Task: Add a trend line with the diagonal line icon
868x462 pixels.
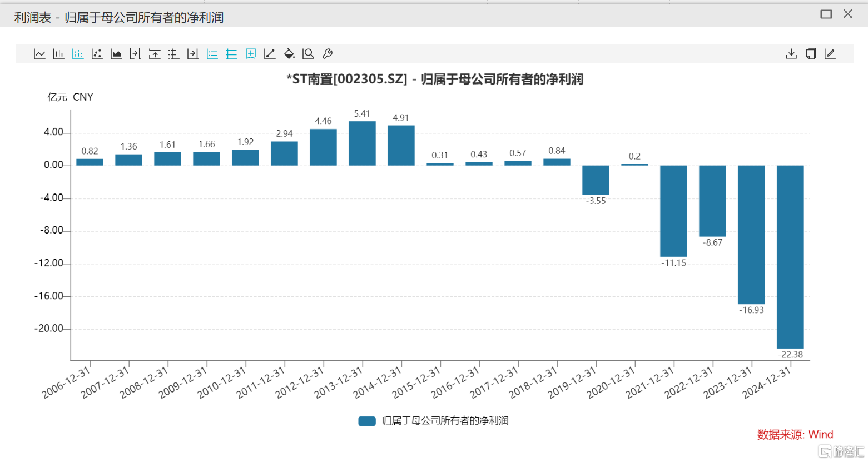Action: [270, 54]
